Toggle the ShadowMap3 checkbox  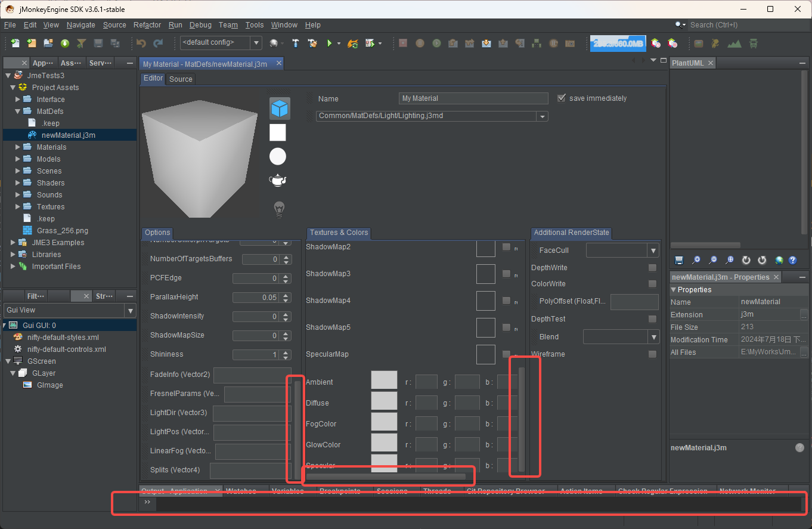pyautogui.click(x=506, y=274)
